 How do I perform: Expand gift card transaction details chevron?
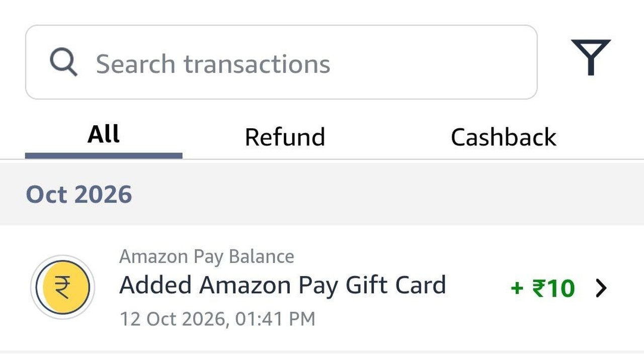601,288
